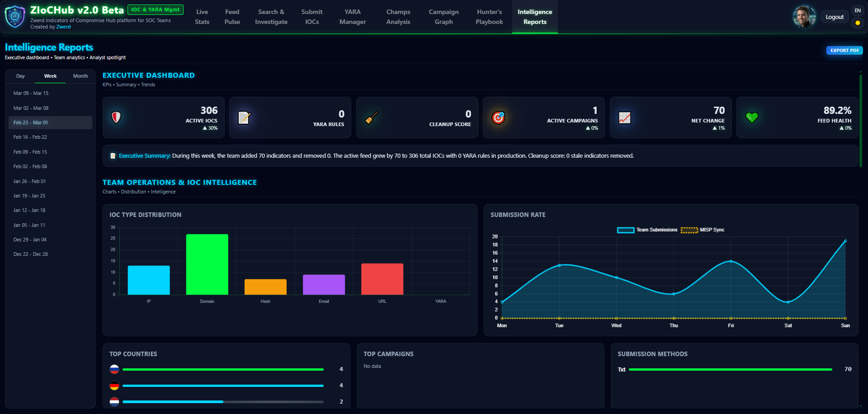868x414 pixels.
Task: Click the Feed Health green heart icon
Action: tap(752, 118)
